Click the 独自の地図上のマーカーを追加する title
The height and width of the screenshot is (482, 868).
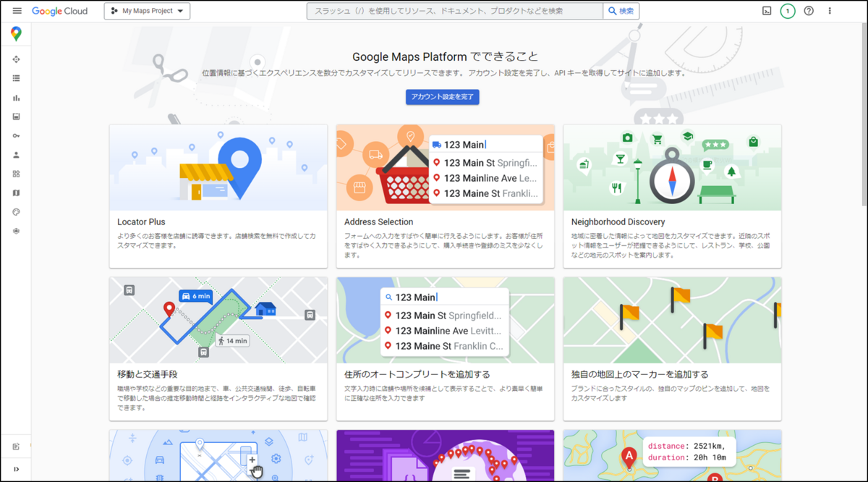(640, 374)
